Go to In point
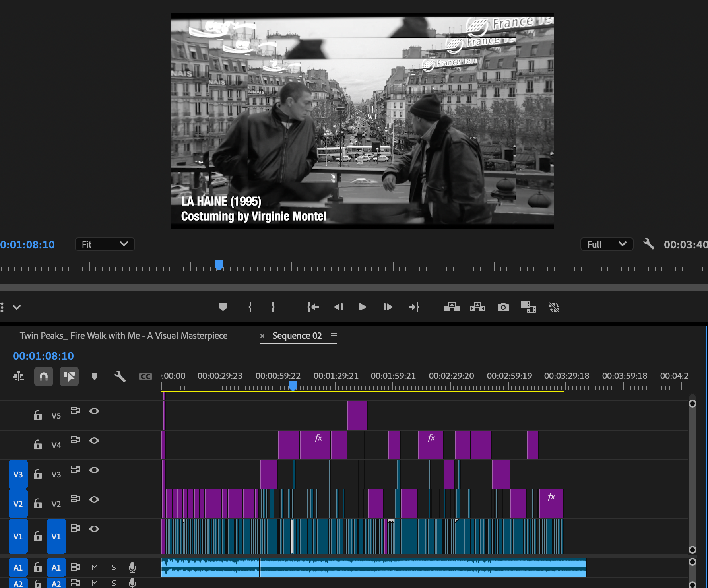The image size is (708, 588). tap(313, 307)
